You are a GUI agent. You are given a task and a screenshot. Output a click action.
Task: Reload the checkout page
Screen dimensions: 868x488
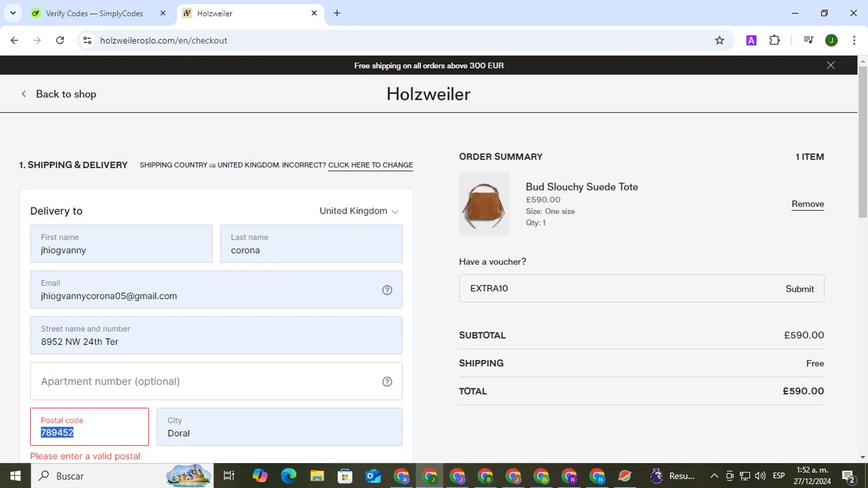pos(60,41)
